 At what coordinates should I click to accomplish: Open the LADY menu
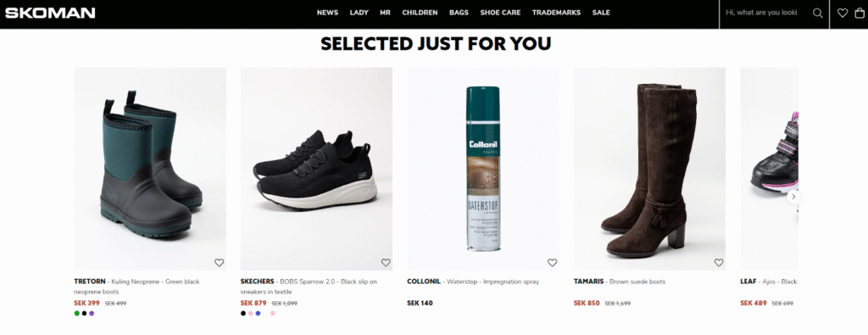(359, 13)
